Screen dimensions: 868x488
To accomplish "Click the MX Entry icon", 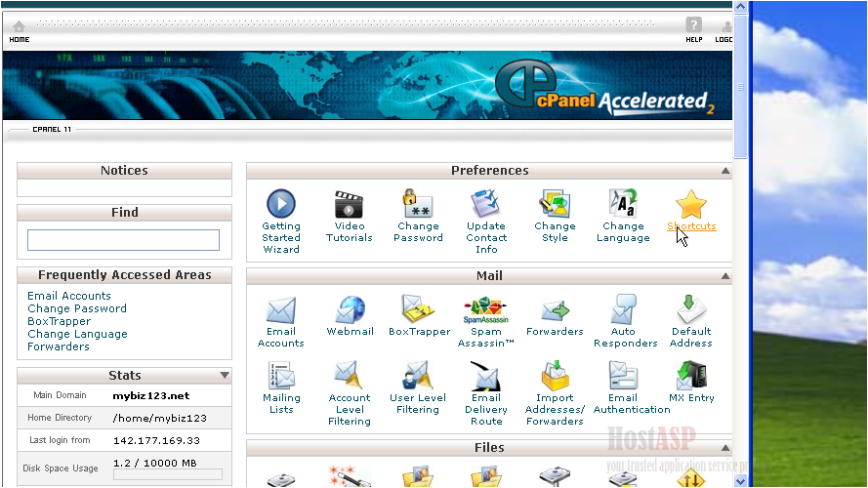I will coord(691,376).
